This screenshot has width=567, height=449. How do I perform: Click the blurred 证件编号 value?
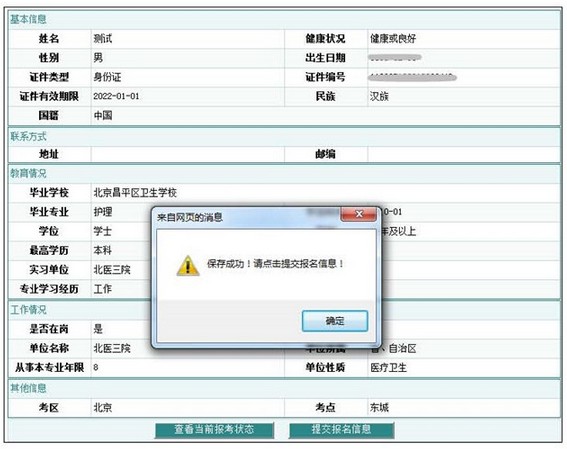pos(413,77)
